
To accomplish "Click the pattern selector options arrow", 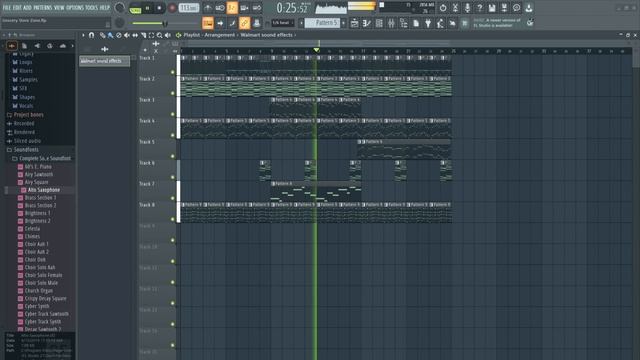I will pyautogui.click(x=301, y=23).
